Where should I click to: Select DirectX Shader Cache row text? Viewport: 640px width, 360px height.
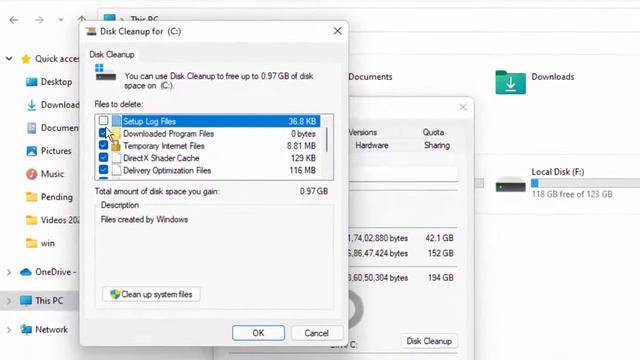coord(161,158)
